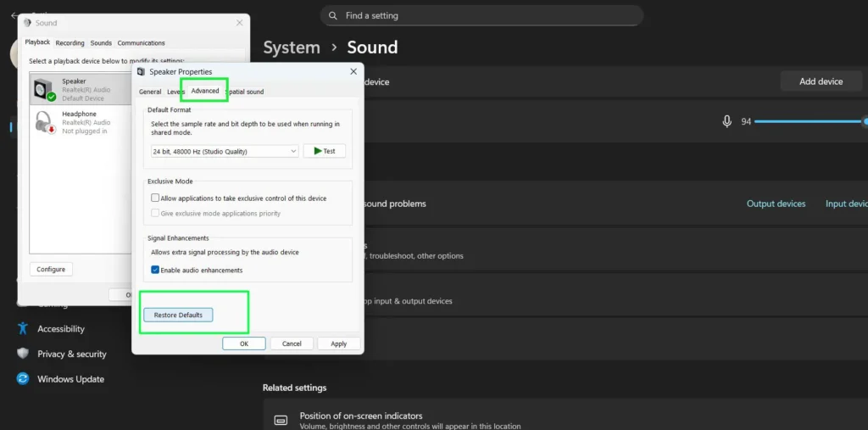
Task: Apply the Speaker Properties changes
Action: [339, 343]
